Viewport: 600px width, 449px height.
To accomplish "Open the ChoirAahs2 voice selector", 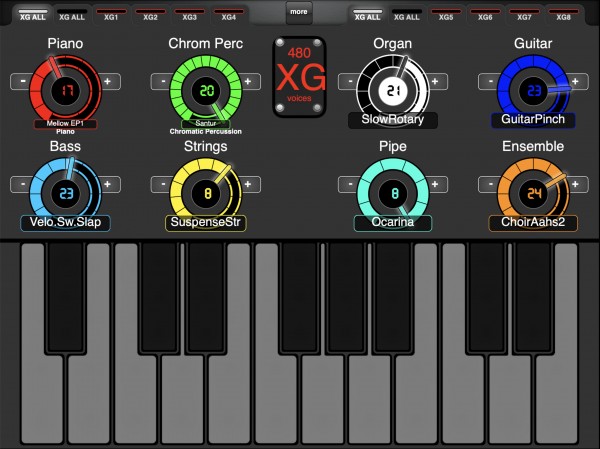I will tap(533, 223).
